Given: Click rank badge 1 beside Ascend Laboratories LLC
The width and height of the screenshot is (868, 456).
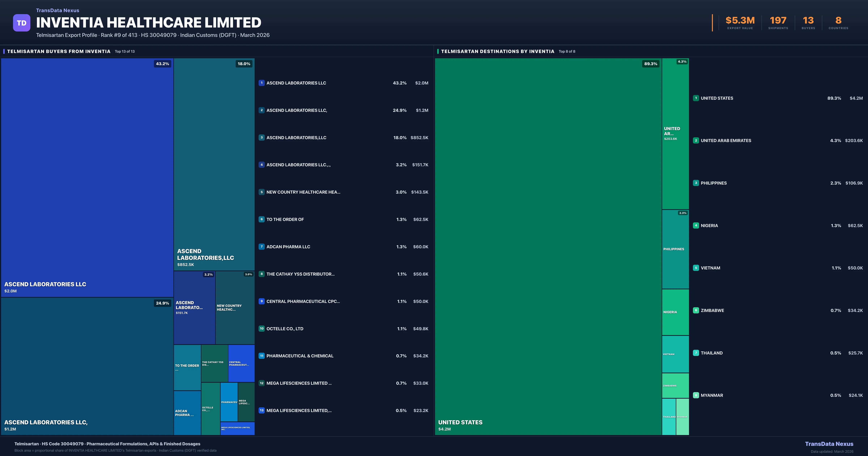Looking at the screenshot, I should click(261, 83).
